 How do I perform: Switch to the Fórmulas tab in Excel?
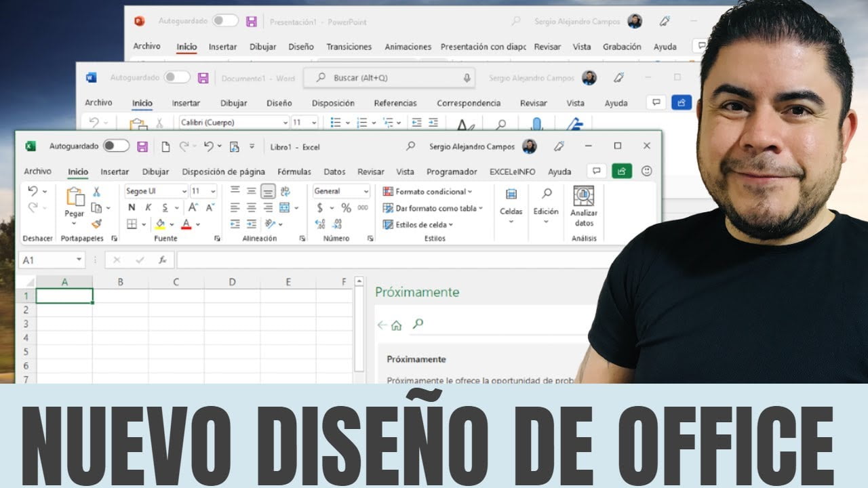point(294,171)
